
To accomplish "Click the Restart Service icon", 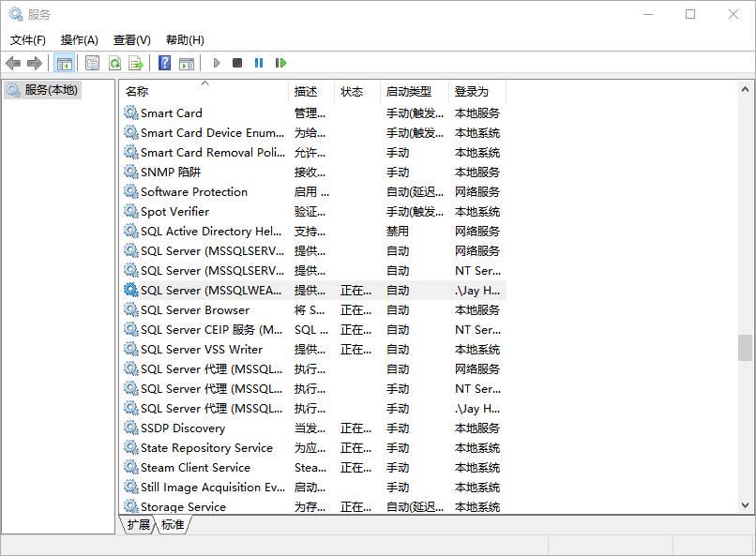I will coord(280,63).
